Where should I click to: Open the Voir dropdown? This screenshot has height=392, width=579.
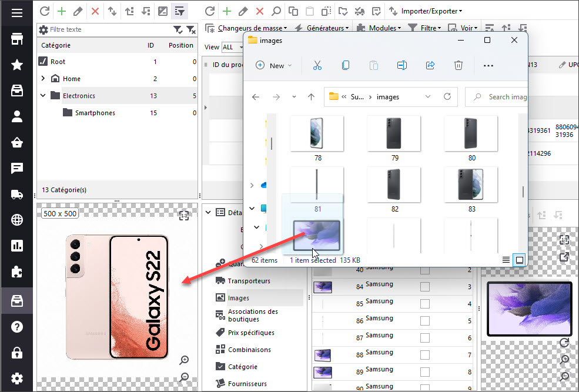point(463,28)
